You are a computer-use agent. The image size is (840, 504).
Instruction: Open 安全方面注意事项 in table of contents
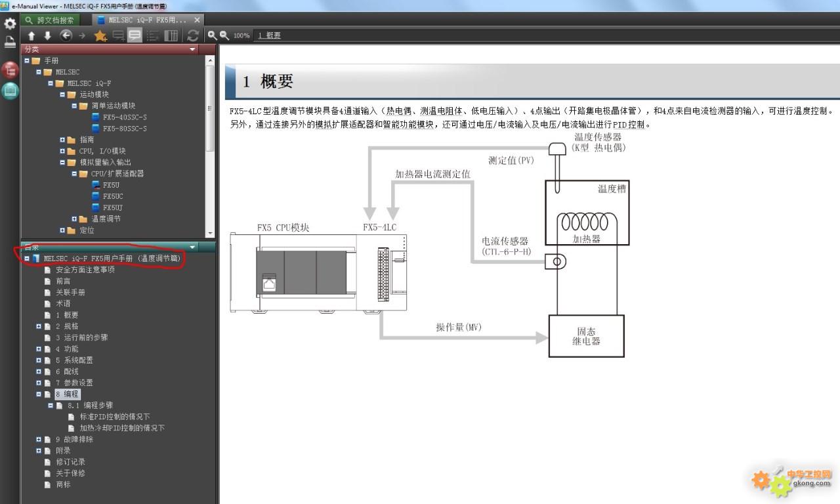[x=85, y=270]
